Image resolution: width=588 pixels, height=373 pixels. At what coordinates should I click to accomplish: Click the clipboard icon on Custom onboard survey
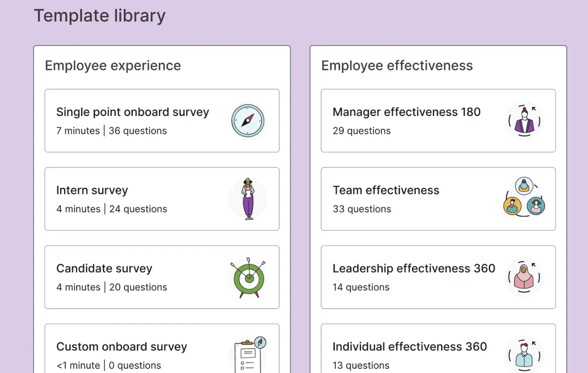click(248, 353)
